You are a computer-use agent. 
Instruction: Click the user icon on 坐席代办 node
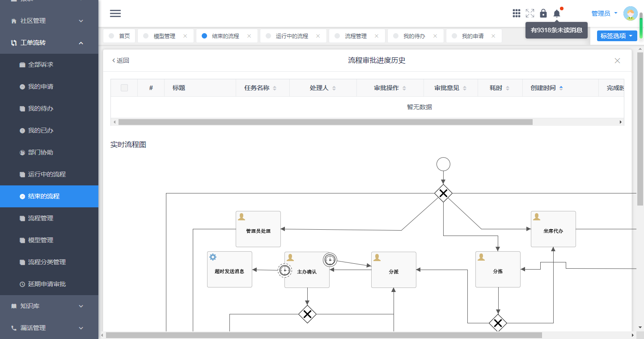pos(537,217)
